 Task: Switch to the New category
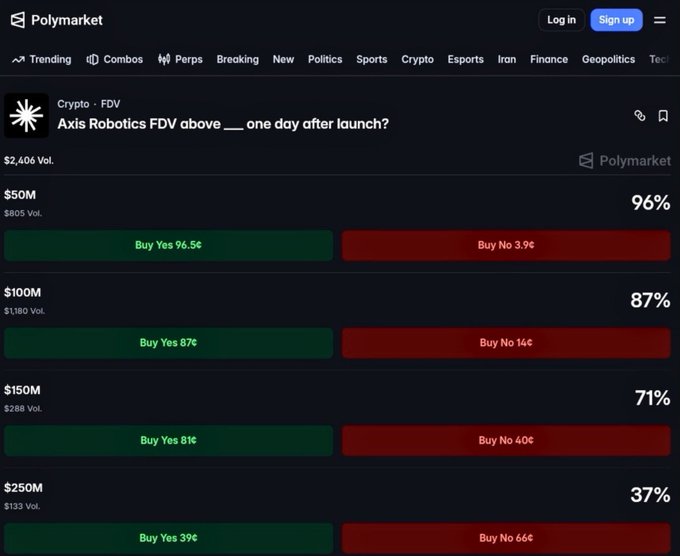click(283, 59)
